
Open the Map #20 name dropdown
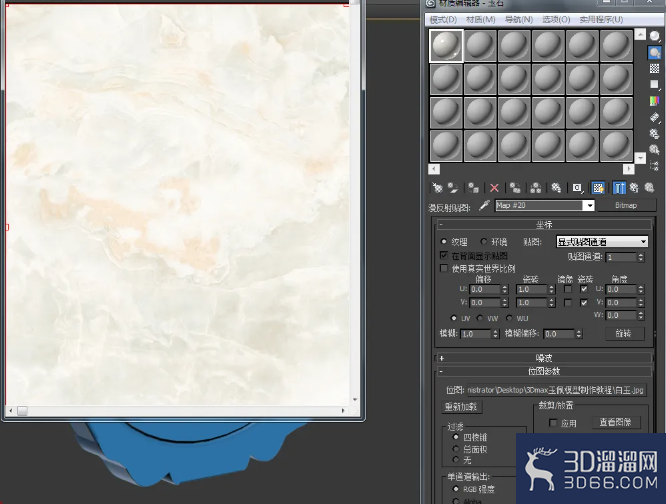[x=590, y=206]
